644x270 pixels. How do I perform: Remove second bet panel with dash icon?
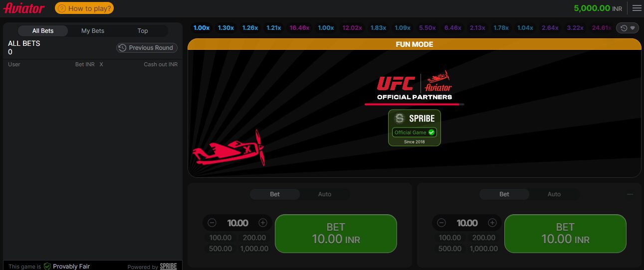point(630,194)
